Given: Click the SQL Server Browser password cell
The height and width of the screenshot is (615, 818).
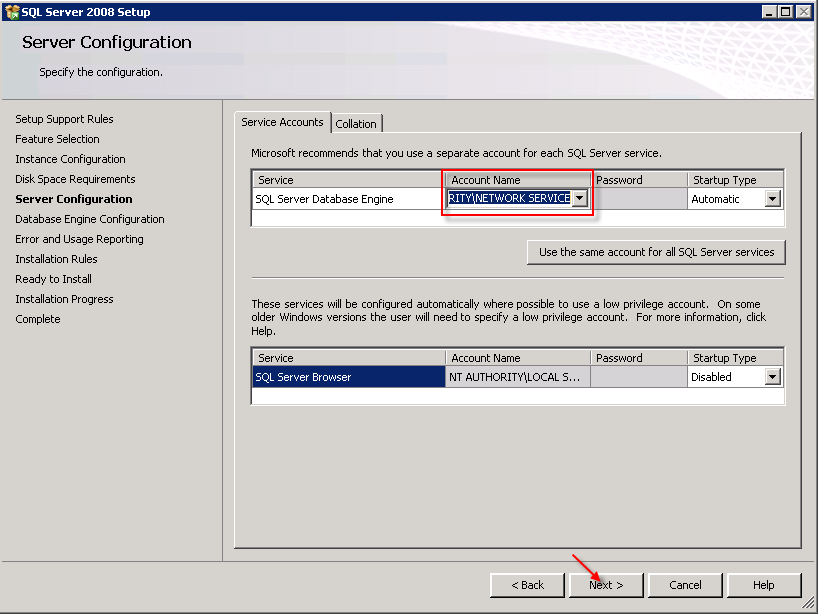Looking at the screenshot, I should coord(639,377).
